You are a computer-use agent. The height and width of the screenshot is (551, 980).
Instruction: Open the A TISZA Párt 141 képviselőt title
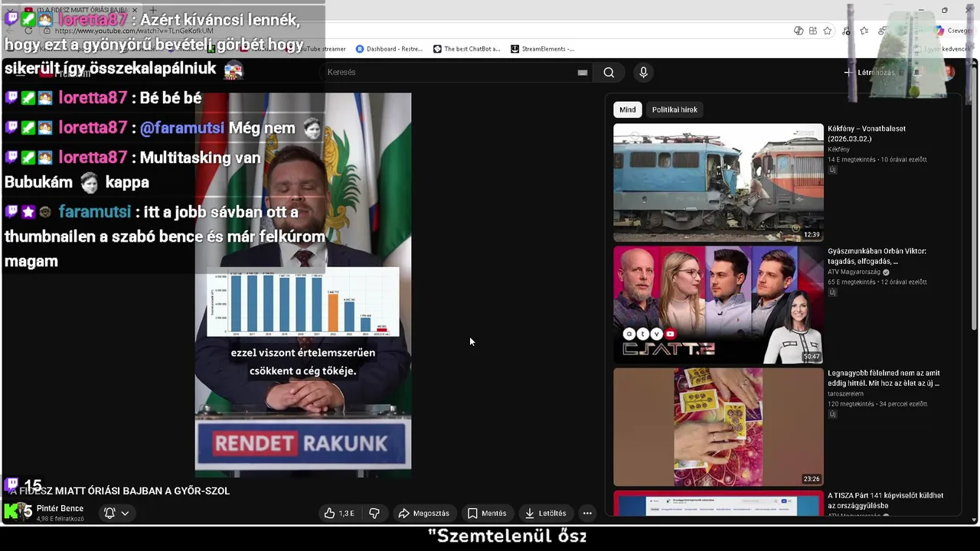coord(885,500)
